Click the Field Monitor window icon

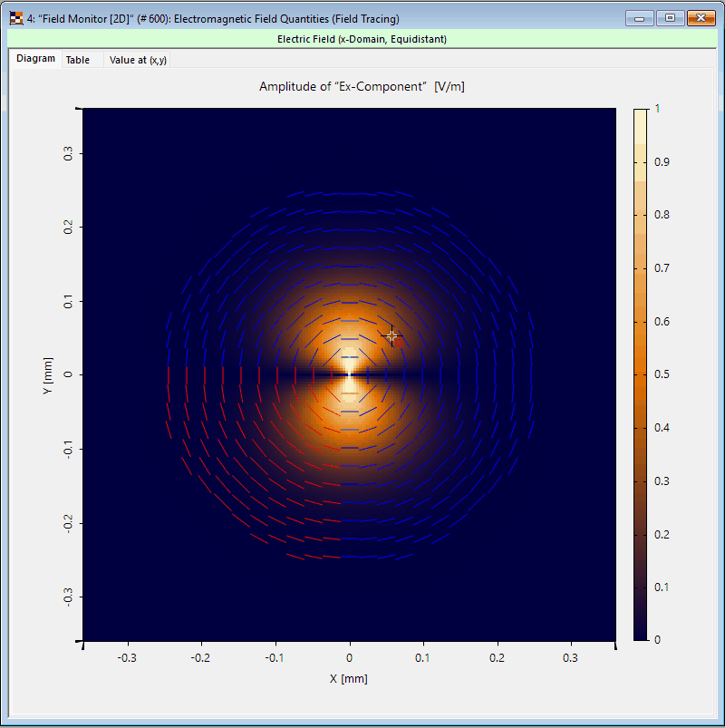(15, 18)
